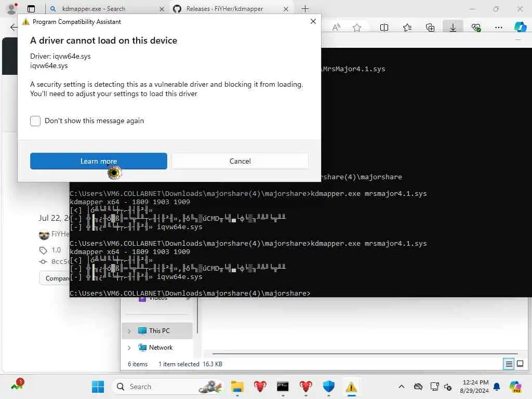
Task: Open the Windows Start menu
Action: pos(98,387)
